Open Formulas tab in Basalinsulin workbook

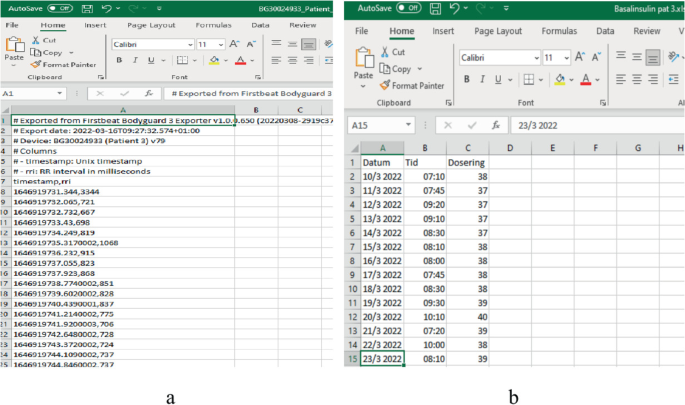pyautogui.click(x=559, y=31)
